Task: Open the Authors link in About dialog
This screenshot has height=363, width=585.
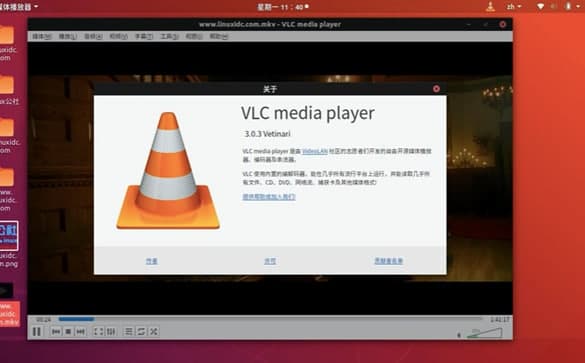Action: (x=151, y=261)
